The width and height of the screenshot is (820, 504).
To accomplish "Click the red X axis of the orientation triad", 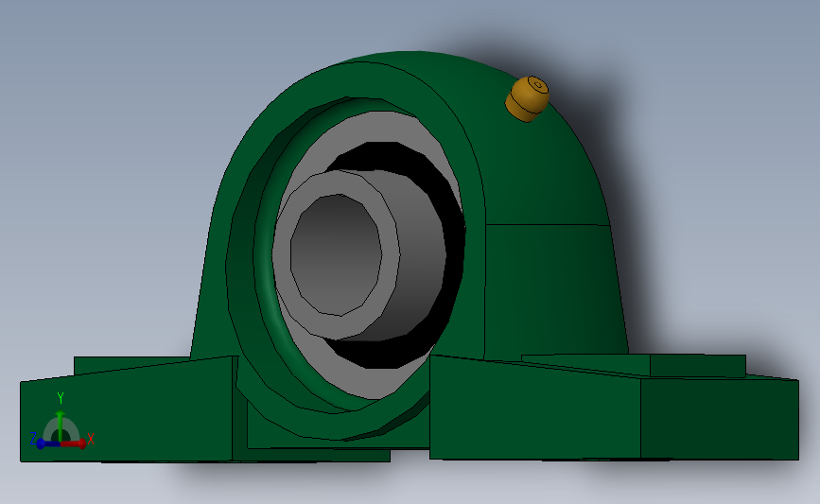I will pyautogui.click(x=74, y=443).
